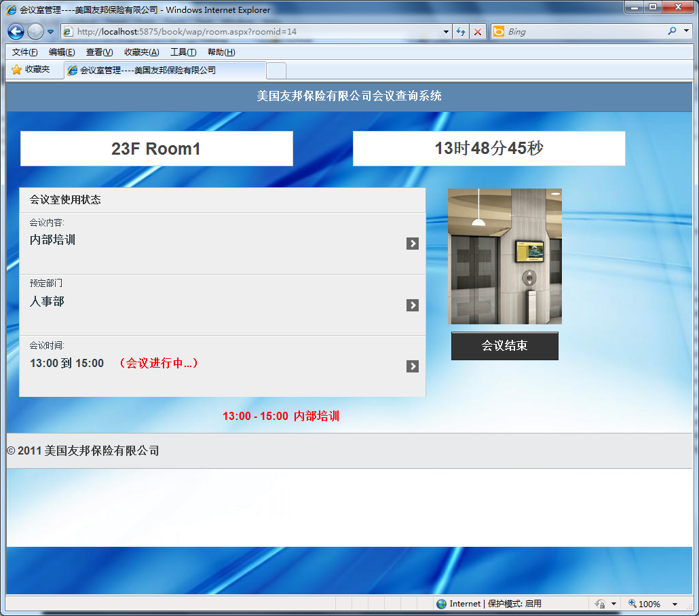Expand the address bar history dropdown
The width and height of the screenshot is (699, 616).
[446, 32]
